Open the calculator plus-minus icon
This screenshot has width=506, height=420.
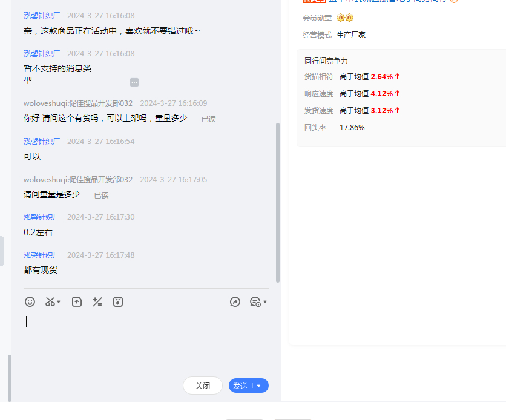[x=97, y=301]
